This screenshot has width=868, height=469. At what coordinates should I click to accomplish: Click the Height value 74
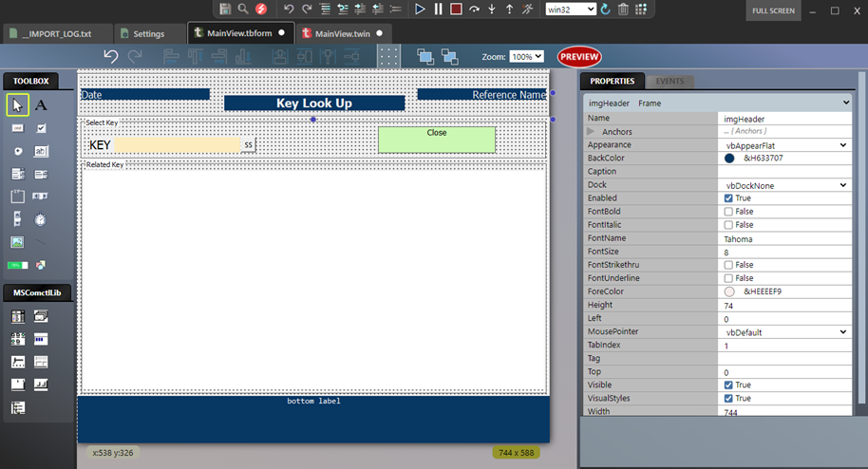pos(785,305)
